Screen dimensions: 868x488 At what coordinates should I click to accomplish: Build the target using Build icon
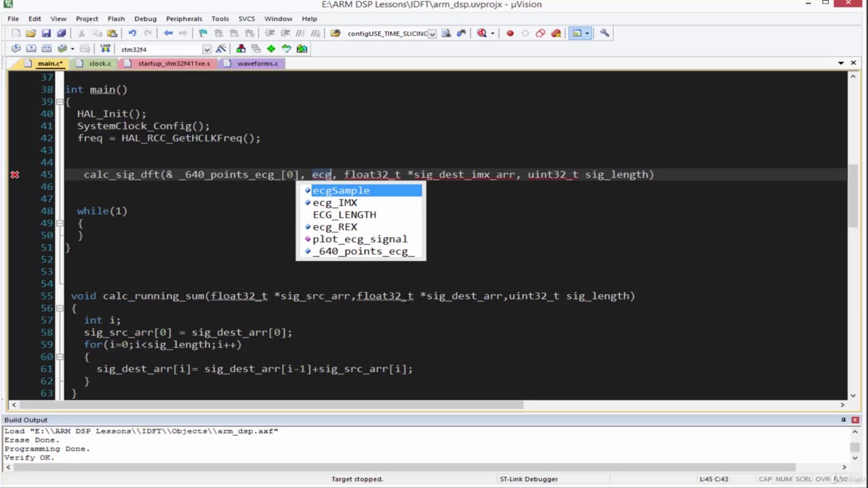tap(31, 49)
